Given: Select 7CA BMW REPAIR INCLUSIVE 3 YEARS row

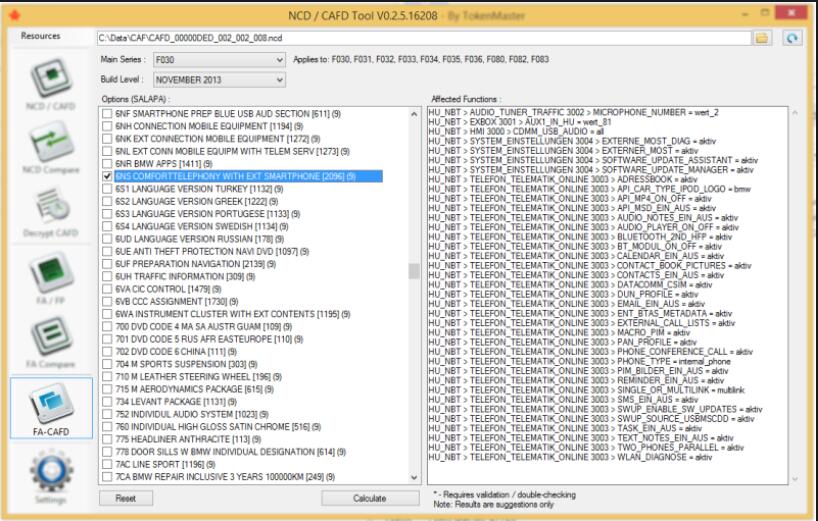Looking at the screenshot, I should pos(225,477).
